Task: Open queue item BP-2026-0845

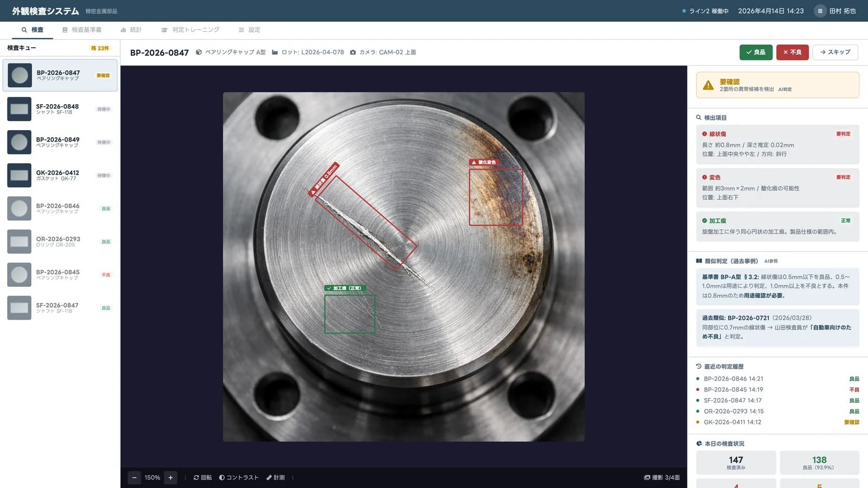Action: click(x=60, y=274)
